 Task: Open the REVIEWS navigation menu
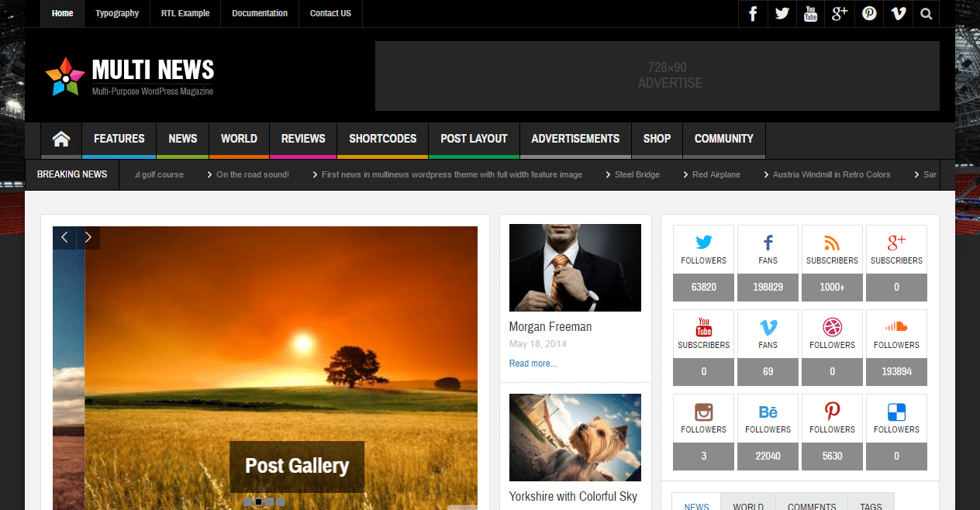[x=303, y=140]
